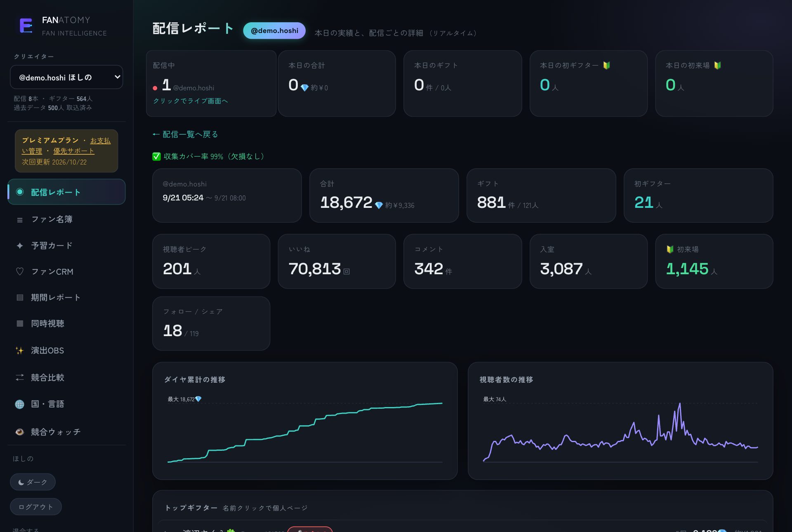Click the diamond icon next to 18,672
The width and height of the screenshot is (792, 532).
point(379,205)
